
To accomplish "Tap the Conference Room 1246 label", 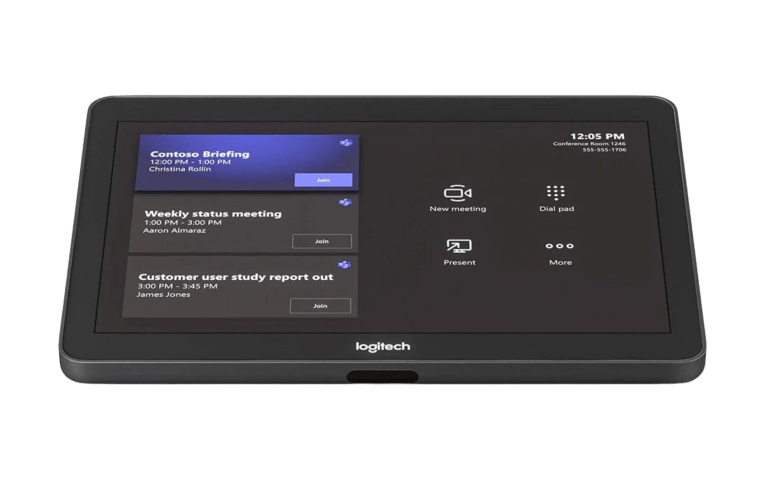I will point(589,143).
